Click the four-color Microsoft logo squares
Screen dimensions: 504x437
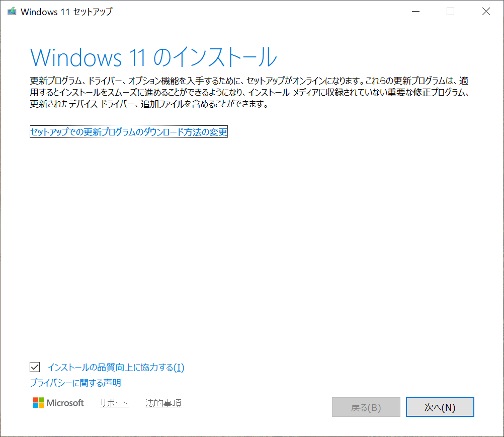pos(38,403)
